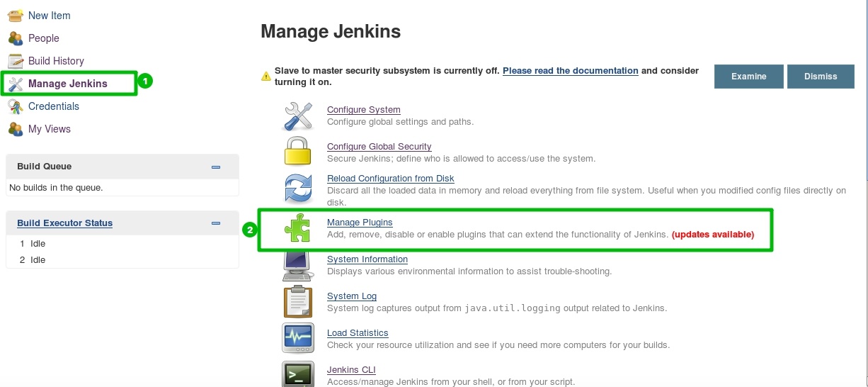Click 'System log captures output' description

click(x=497, y=308)
